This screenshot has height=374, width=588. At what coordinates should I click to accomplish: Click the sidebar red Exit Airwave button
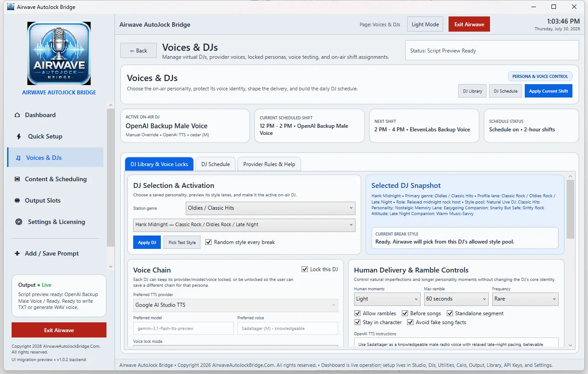(x=59, y=330)
